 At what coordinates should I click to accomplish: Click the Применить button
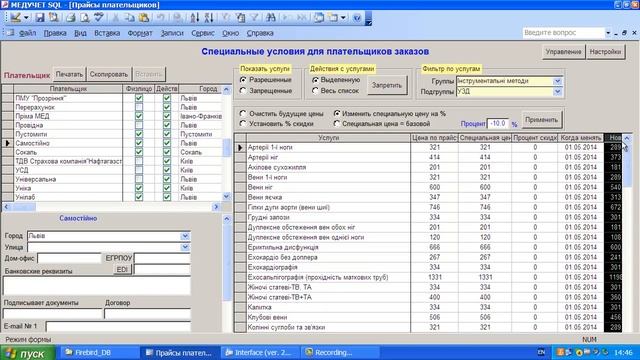[x=542, y=120]
